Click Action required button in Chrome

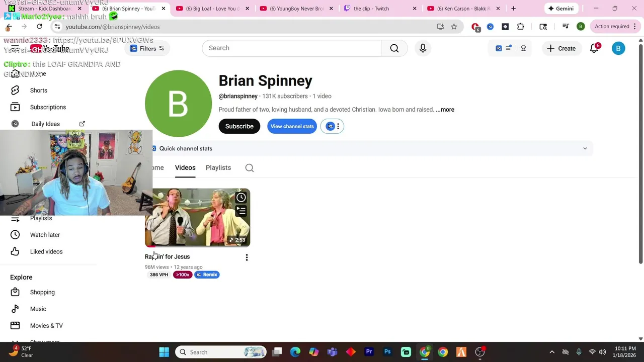tap(614, 27)
